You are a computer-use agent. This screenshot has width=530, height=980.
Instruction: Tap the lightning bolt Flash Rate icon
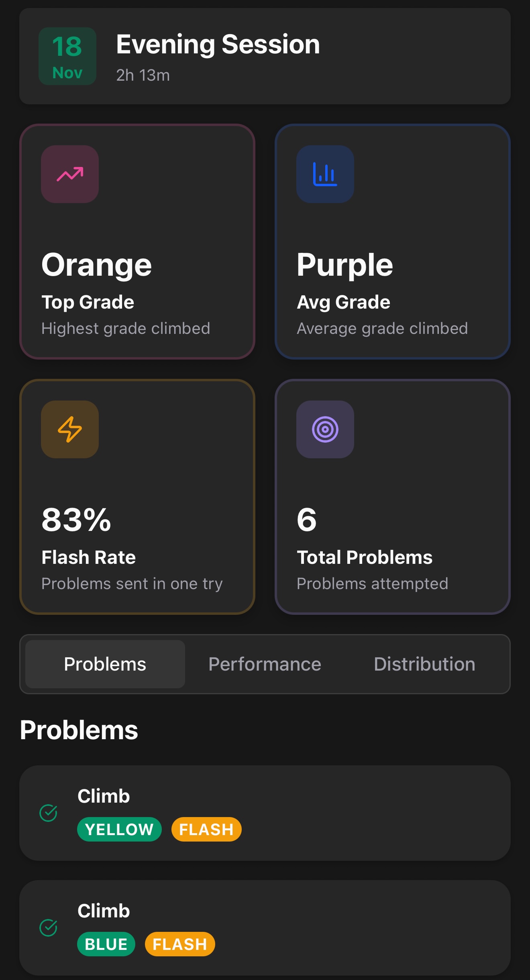click(x=70, y=429)
